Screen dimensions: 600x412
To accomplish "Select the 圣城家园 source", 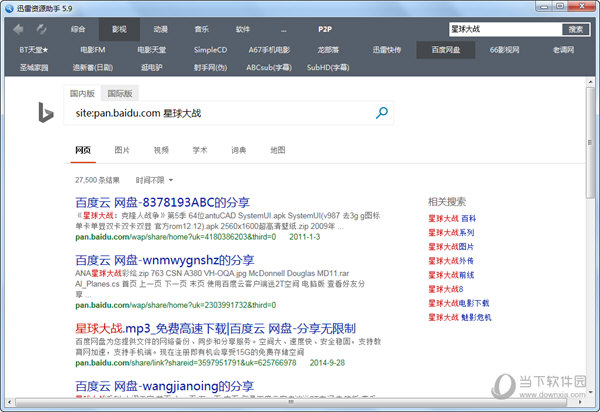I will [34, 67].
